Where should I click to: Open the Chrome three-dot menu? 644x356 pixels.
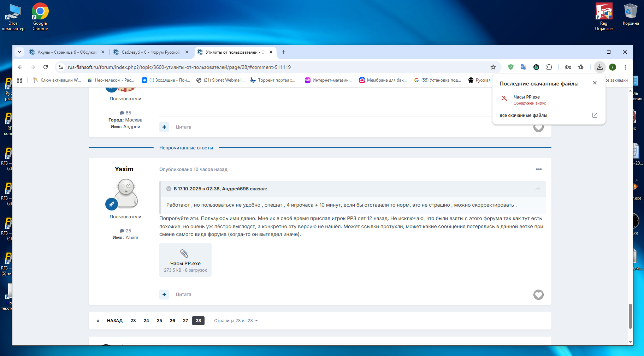point(625,67)
